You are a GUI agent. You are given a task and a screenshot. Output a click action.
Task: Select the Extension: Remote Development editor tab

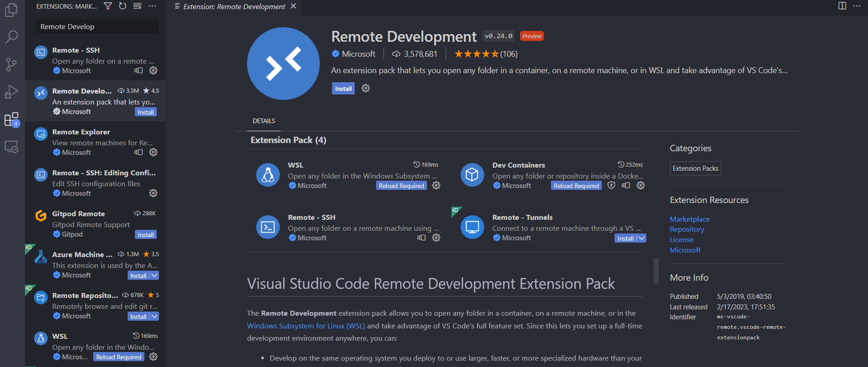coord(234,6)
